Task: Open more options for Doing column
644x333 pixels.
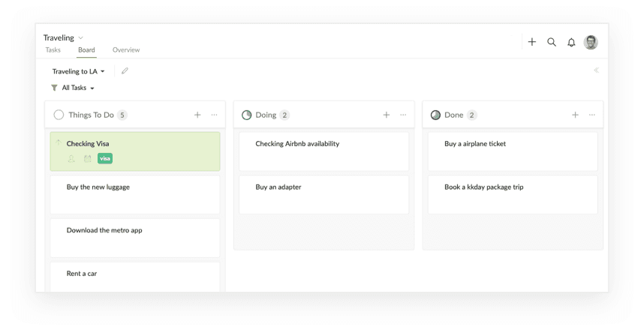Action: (403, 115)
